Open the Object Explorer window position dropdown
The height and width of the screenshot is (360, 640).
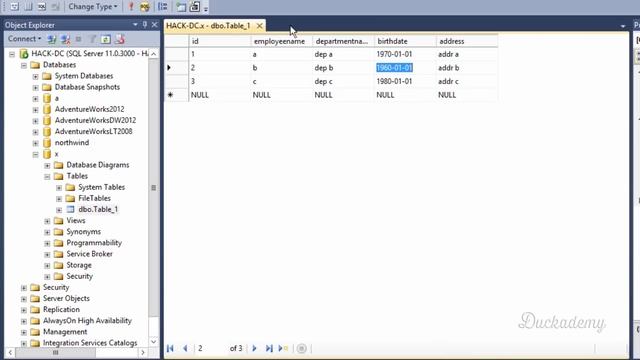(x=135, y=25)
